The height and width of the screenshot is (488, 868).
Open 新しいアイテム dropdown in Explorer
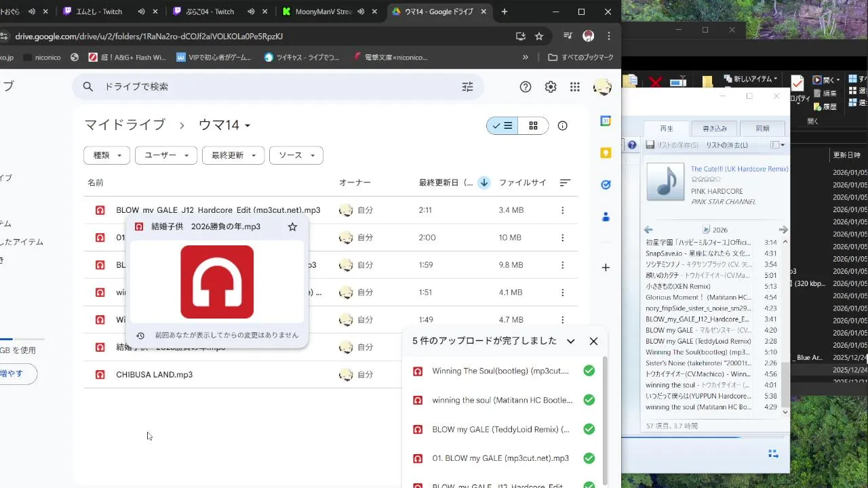pos(751,79)
